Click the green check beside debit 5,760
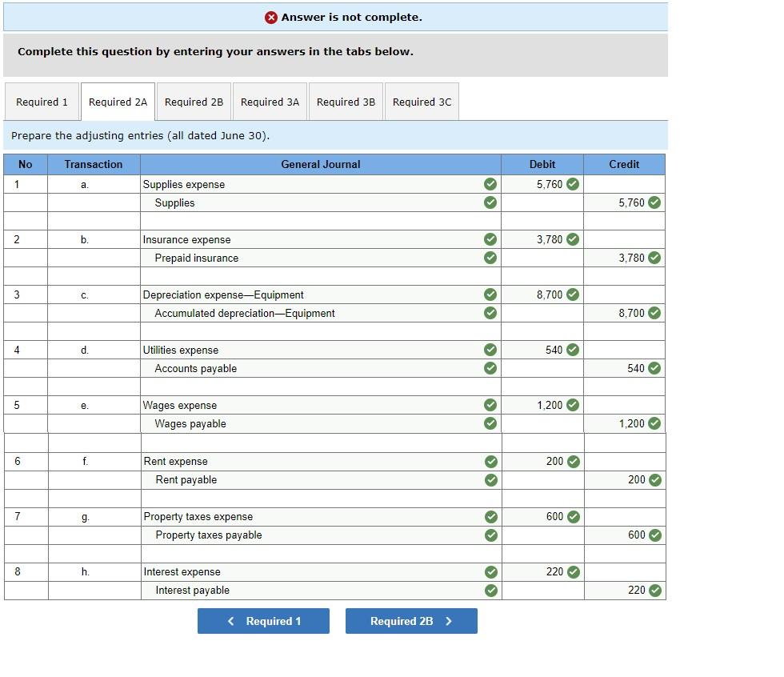This screenshot has width=784, height=677. click(573, 184)
